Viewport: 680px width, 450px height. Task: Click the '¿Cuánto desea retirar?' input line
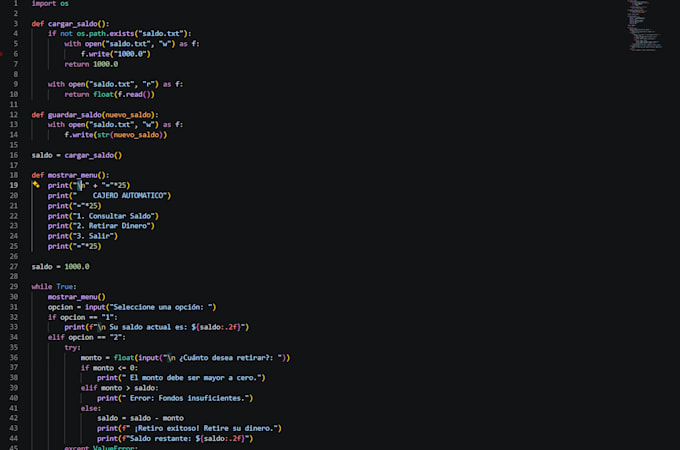[185, 358]
